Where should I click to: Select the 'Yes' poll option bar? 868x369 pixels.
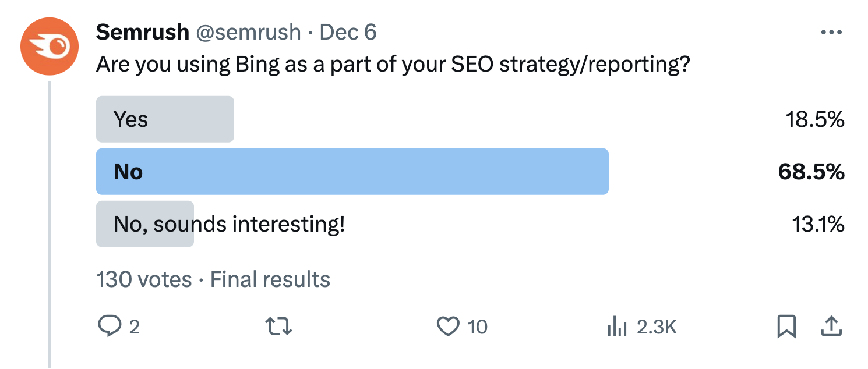(x=165, y=119)
